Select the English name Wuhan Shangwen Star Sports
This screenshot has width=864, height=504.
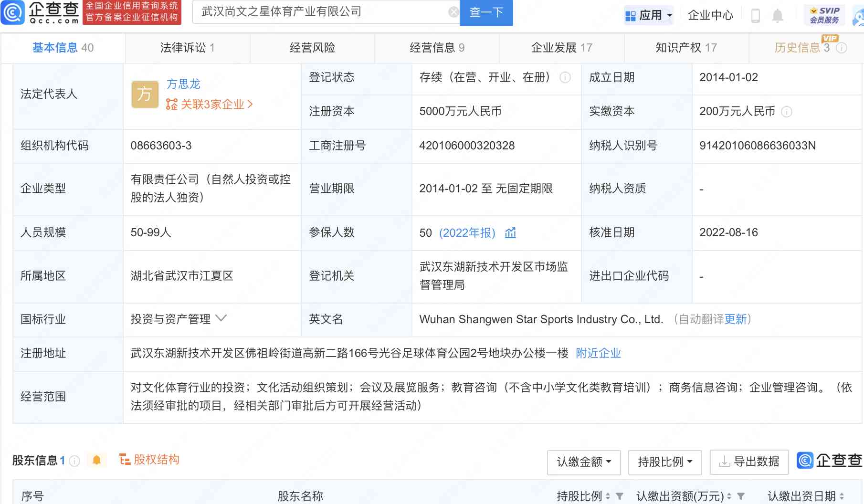click(541, 319)
